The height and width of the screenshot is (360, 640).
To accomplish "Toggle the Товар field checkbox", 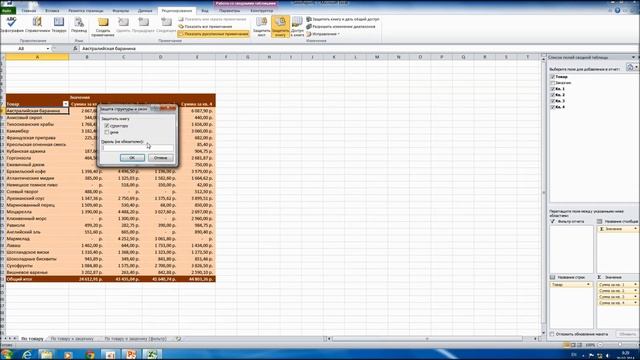I will [x=553, y=77].
